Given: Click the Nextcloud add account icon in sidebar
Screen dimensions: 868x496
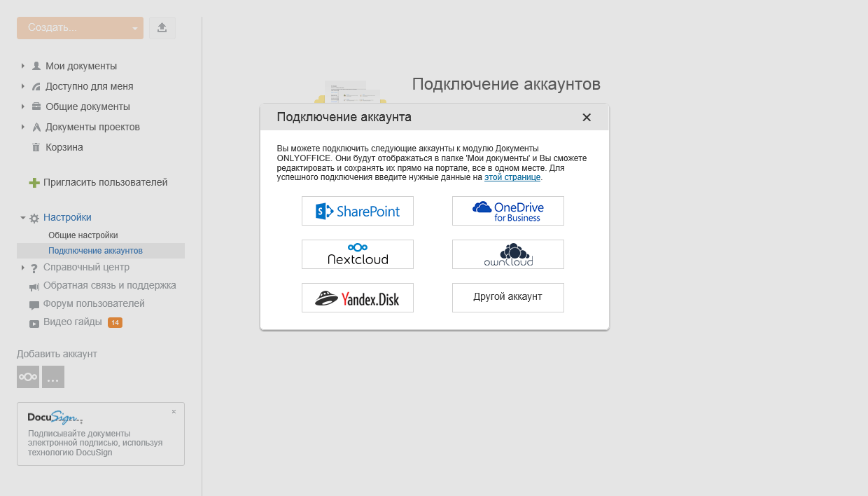Looking at the screenshot, I should (x=28, y=377).
